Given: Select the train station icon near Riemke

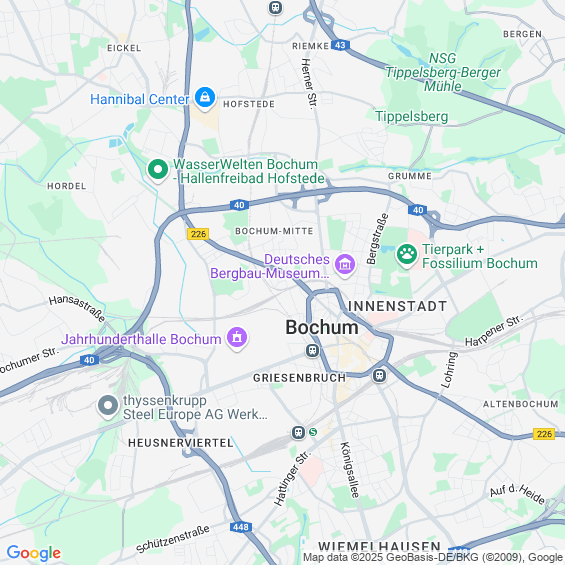Looking at the screenshot, I should 276,8.
